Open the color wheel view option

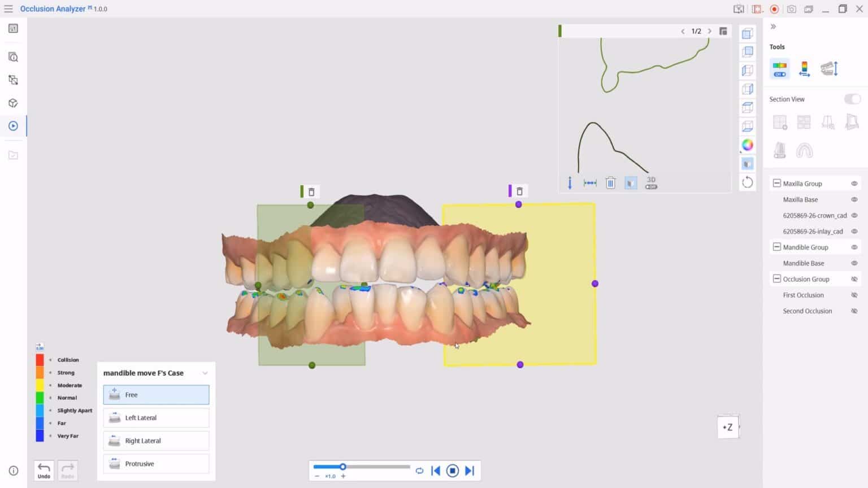(x=747, y=145)
